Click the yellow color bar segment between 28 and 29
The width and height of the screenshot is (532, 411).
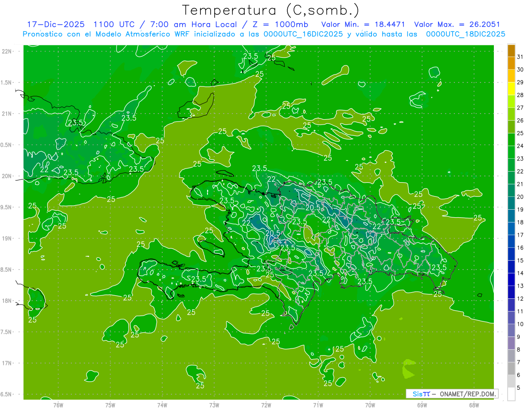pyautogui.click(x=511, y=89)
